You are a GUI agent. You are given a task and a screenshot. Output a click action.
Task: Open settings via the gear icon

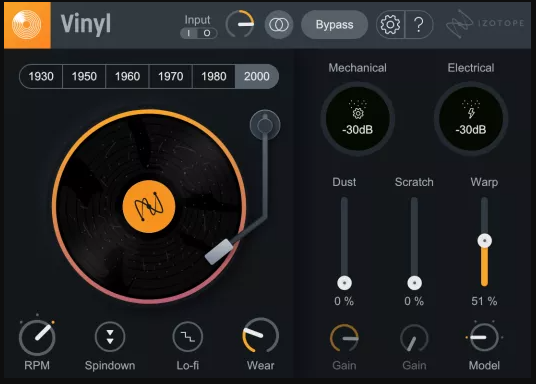[x=390, y=25]
